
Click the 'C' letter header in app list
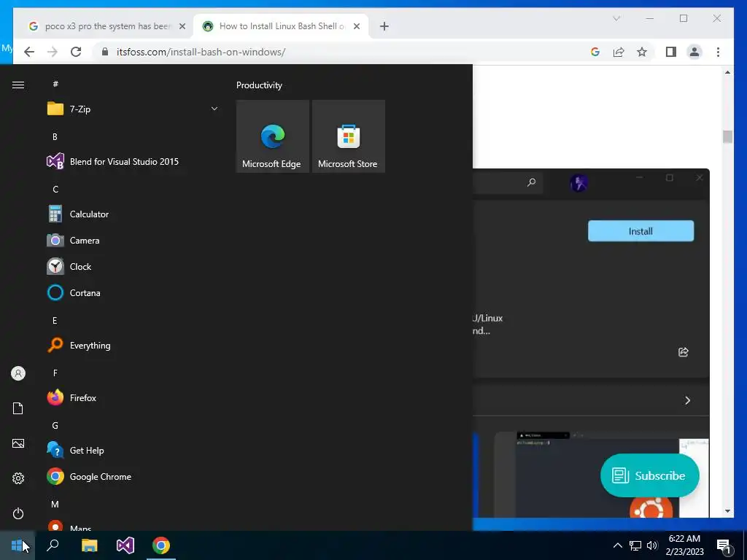coord(55,190)
